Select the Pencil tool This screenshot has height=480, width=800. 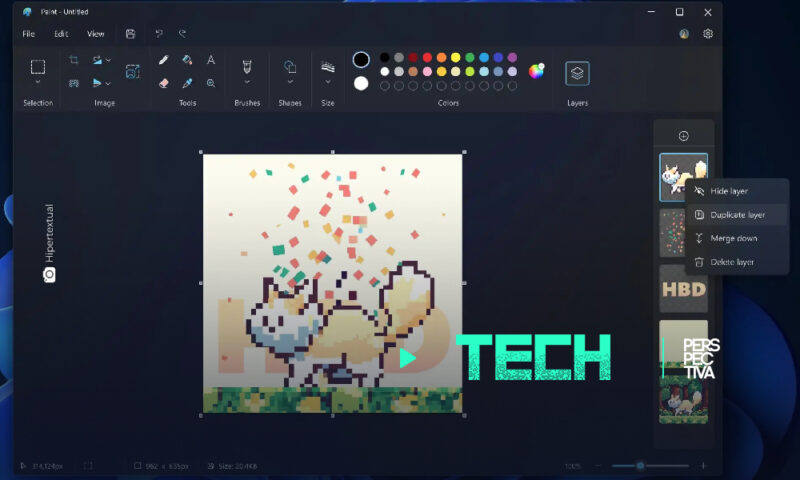pyautogui.click(x=163, y=60)
